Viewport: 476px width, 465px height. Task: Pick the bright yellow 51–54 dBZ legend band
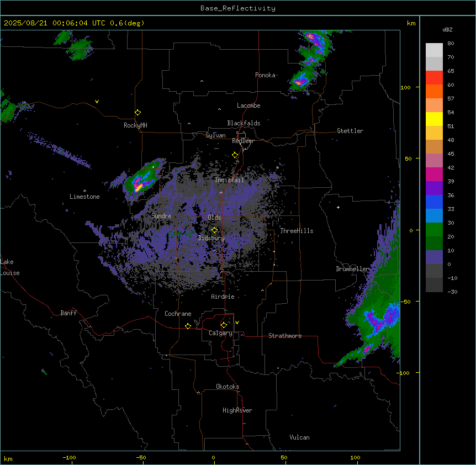click(x=434, y=119)
